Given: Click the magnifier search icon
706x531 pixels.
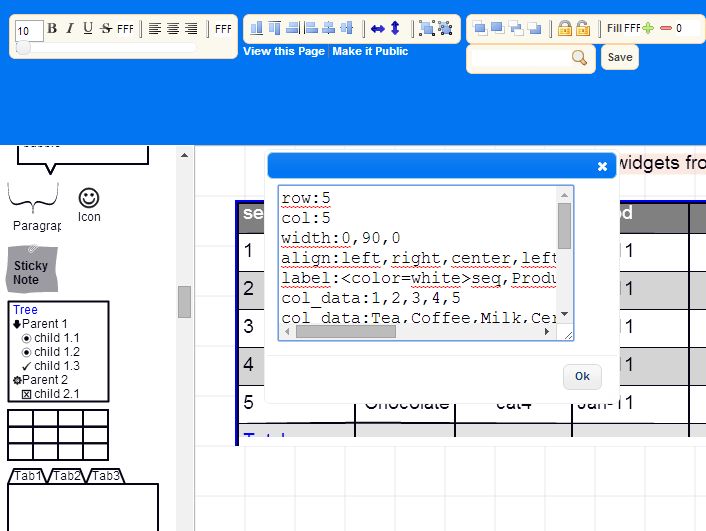Looking at the screenshot, I should coord(579,58).
